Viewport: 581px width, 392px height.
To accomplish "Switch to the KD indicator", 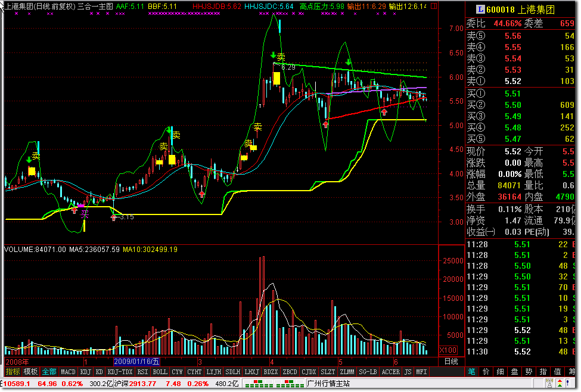I will click(x=99, y=372).
